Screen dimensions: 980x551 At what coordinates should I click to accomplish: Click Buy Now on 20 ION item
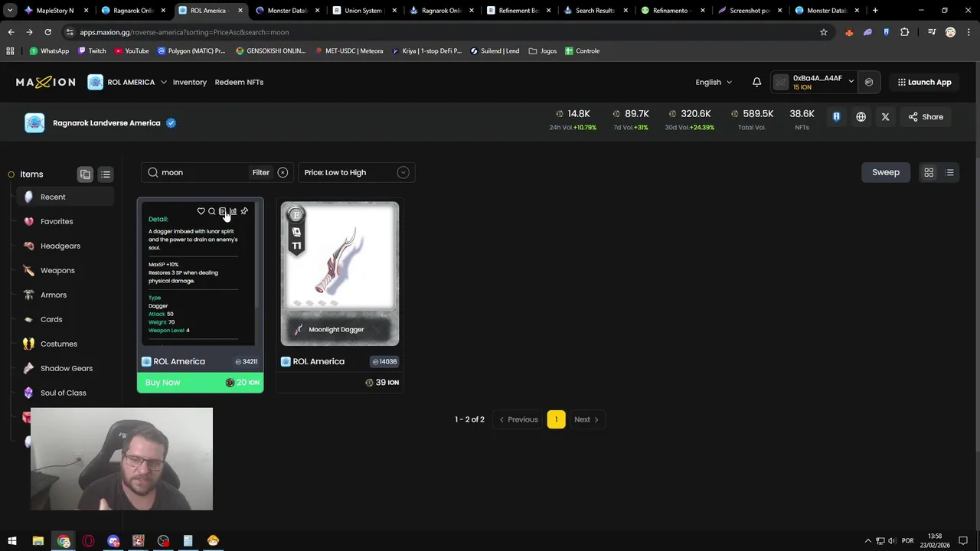coord(201,383)
